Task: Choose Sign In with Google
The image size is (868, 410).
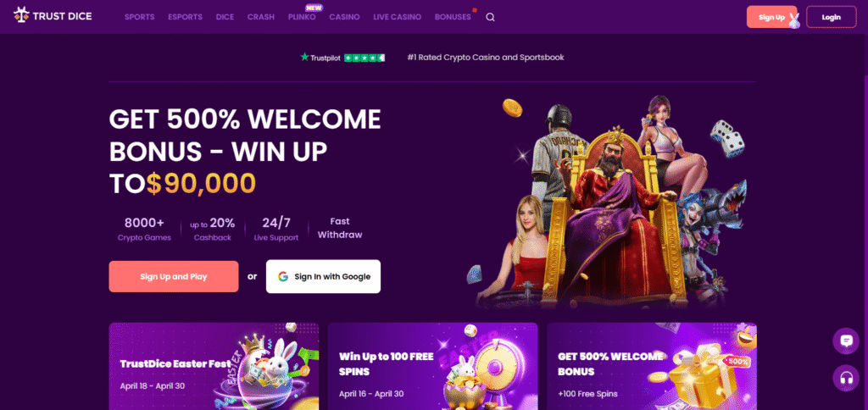Action: click(x=323, y=277)
